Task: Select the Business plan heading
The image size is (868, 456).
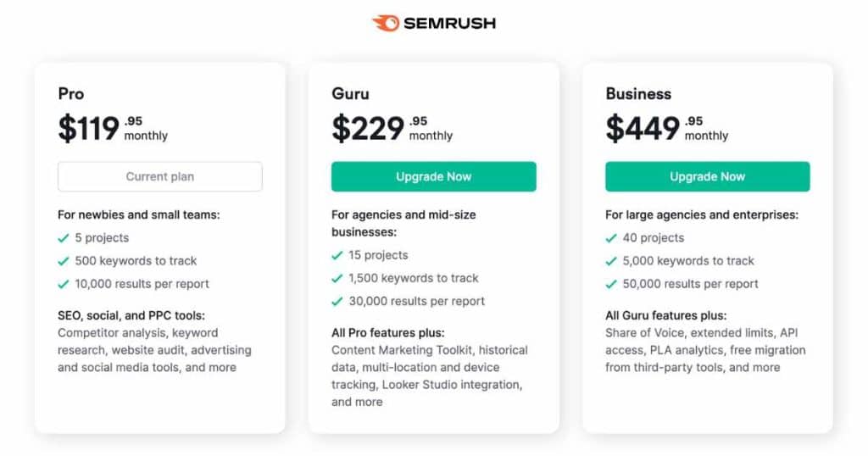Action: [x=638, y=93]
